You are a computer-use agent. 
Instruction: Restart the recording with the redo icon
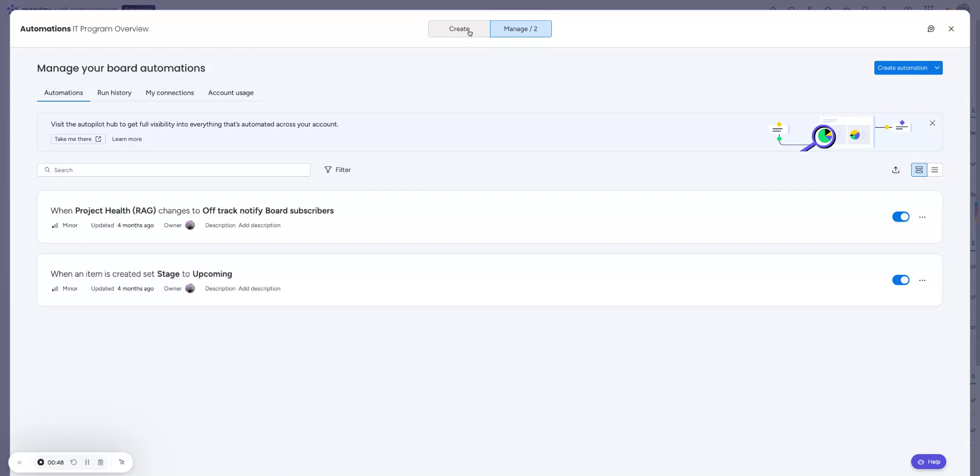point(74,462)
